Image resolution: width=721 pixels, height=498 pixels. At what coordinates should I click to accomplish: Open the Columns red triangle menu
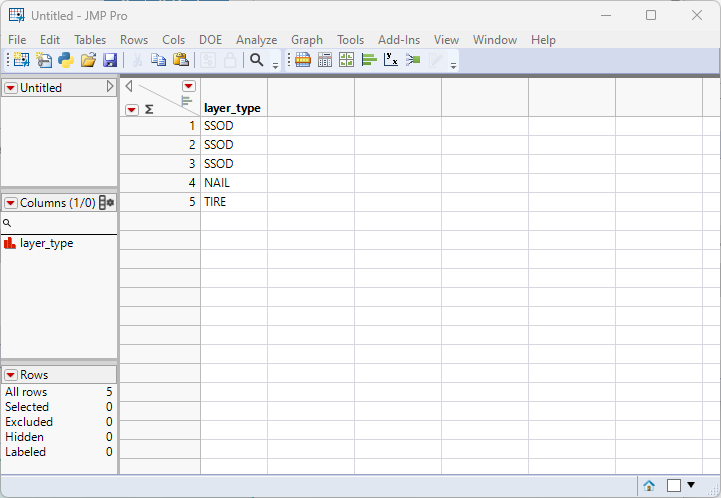(x=11, y=203)
